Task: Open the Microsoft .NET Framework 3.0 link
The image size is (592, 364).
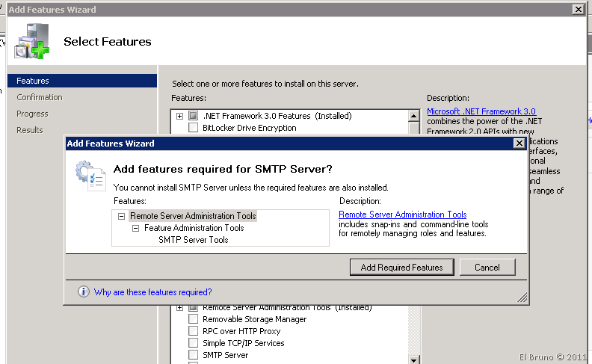Action: (481, 111)
